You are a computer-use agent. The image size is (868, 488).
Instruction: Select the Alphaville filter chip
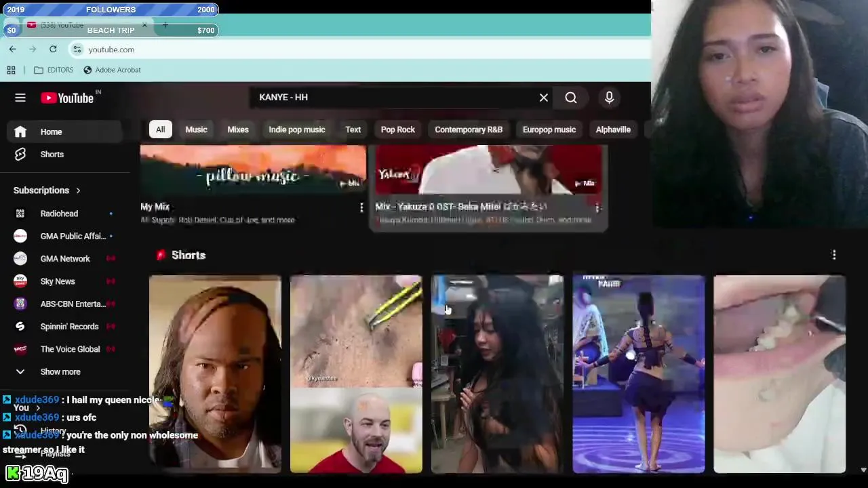point(613,129)
